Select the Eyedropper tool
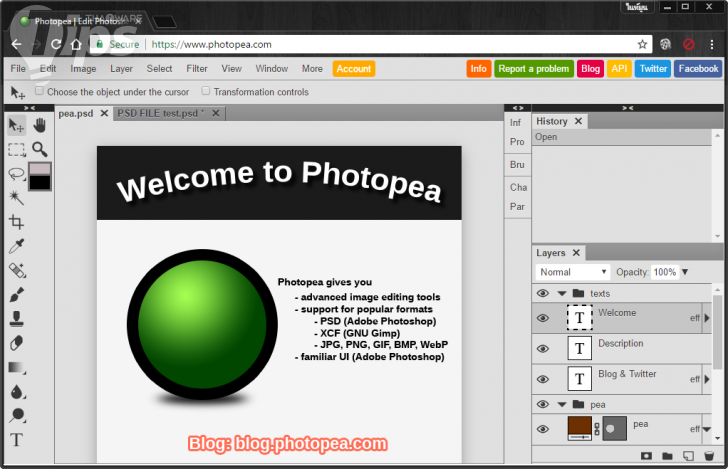Image resolution: width=728 pixels, height=469 pixels. coord(17,246)
